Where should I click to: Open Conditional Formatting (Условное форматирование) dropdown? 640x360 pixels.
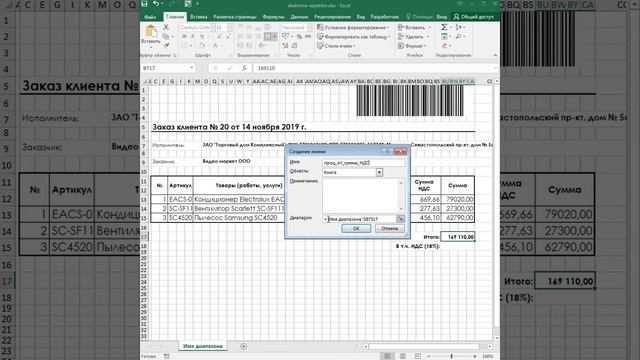(353, 27)
